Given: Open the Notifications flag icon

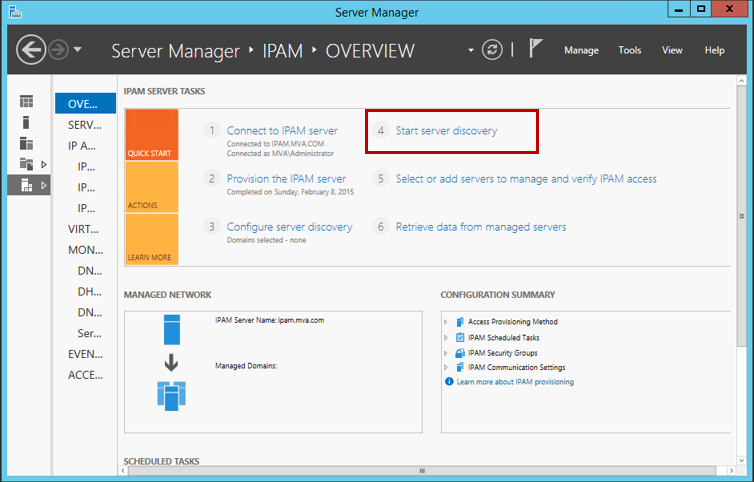Looking at the screenshot, I should [536, 49].
